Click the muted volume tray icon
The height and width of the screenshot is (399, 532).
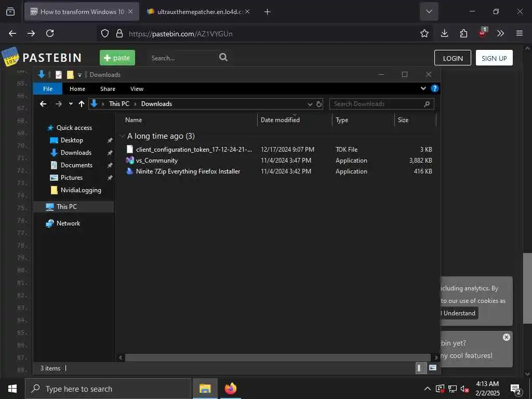pos(465,389)
